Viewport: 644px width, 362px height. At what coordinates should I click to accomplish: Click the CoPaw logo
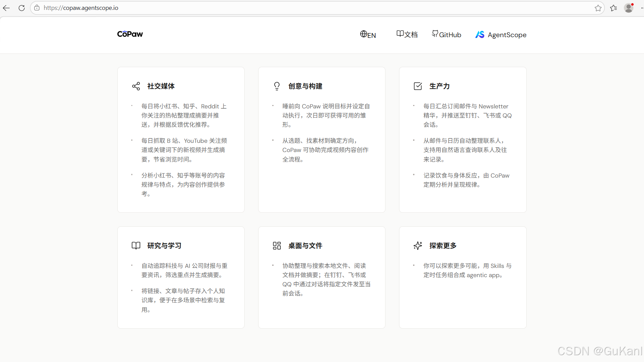(x=130, y=34)
